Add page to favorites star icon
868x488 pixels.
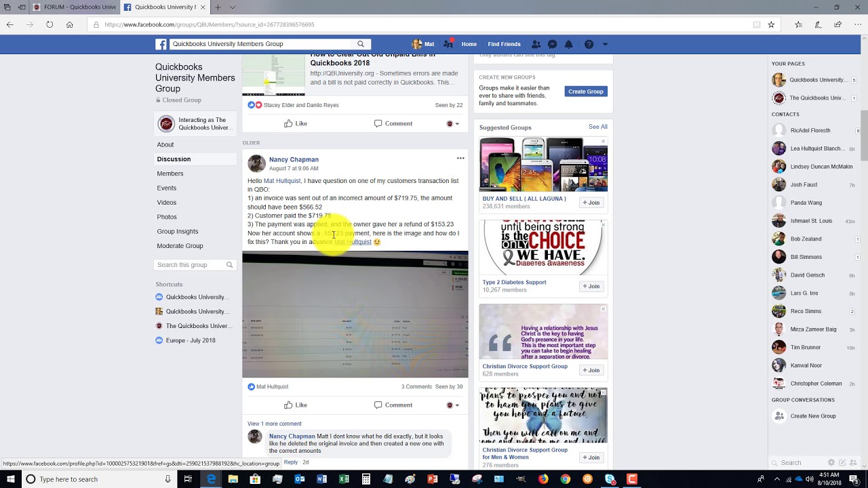point(771,24)
